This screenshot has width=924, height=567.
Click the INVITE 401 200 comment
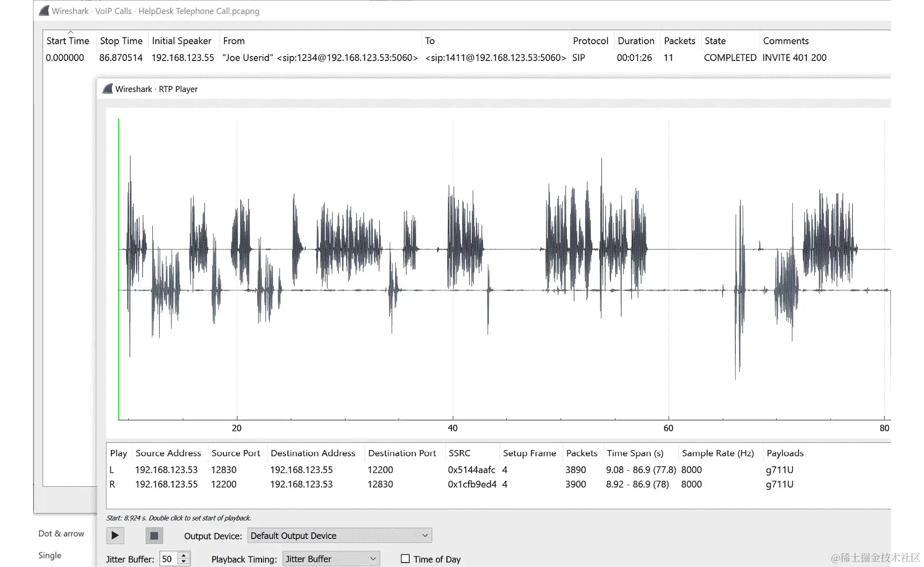click(794, 58)
